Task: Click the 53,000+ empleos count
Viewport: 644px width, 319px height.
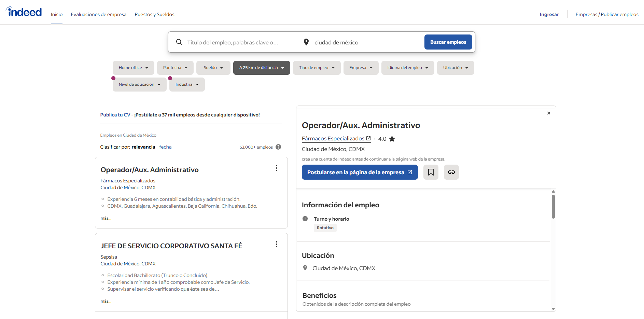Action: [x=256, y=147]
